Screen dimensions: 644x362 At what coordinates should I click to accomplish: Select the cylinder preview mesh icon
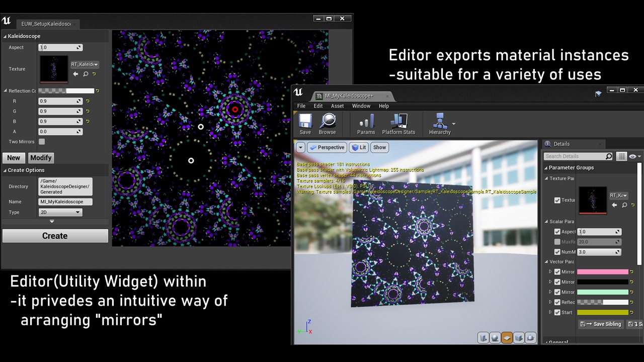(x=483, y=338)
